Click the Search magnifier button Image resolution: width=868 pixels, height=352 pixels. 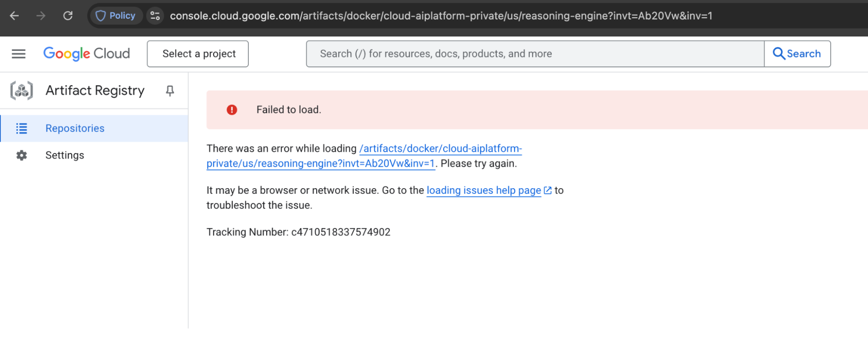coord(798,53)
